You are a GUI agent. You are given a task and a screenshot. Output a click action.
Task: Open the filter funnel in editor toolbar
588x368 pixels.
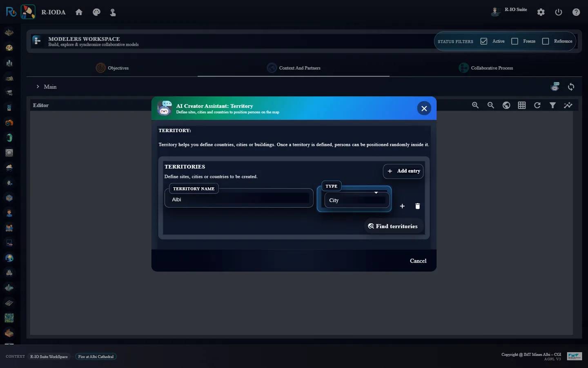click(x=552, y=105)
